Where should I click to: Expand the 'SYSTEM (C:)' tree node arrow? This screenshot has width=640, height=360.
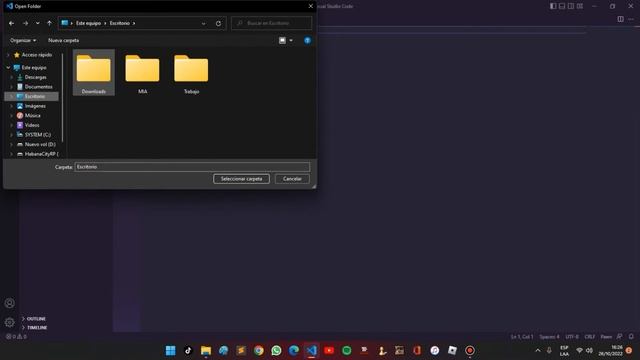(11, 135)
